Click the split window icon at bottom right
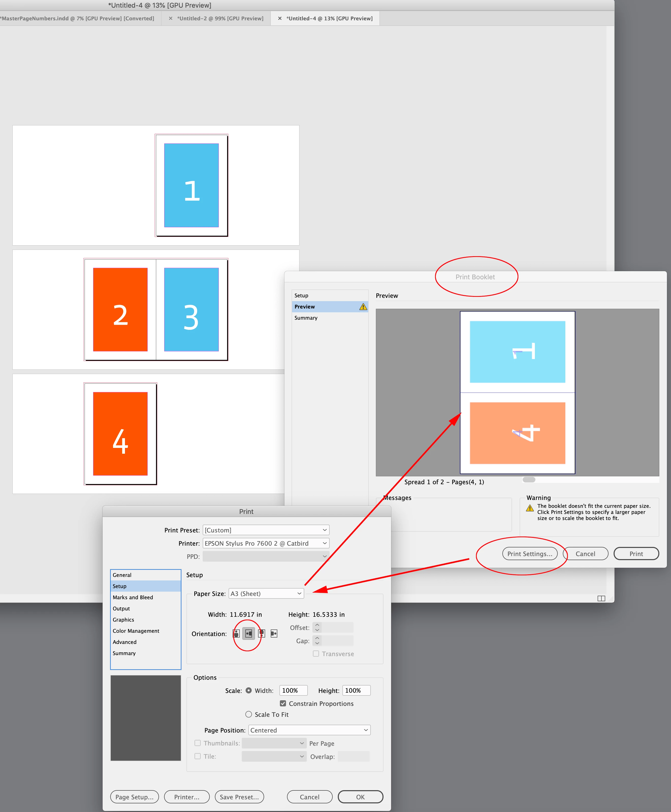 (601, 598)
